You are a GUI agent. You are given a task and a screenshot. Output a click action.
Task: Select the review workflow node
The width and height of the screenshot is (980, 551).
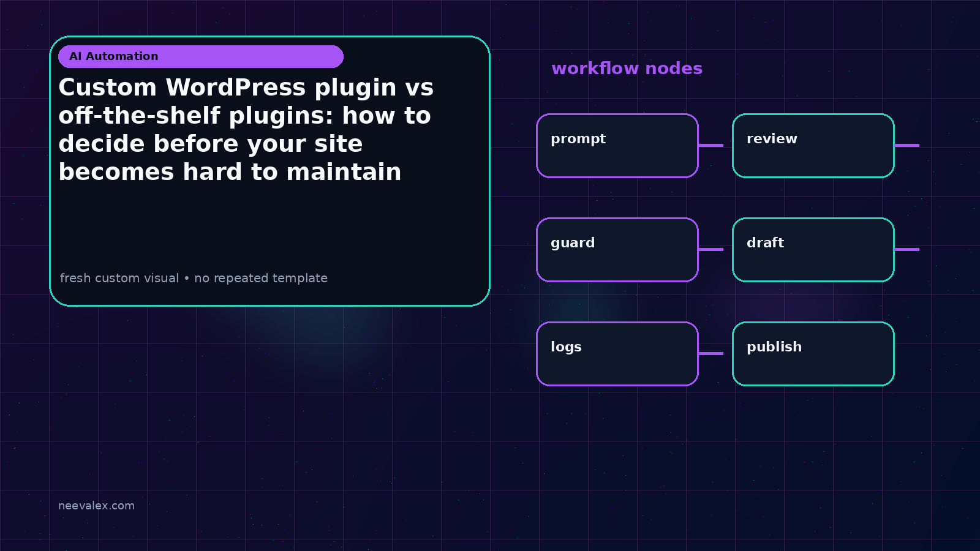point(813,146)
